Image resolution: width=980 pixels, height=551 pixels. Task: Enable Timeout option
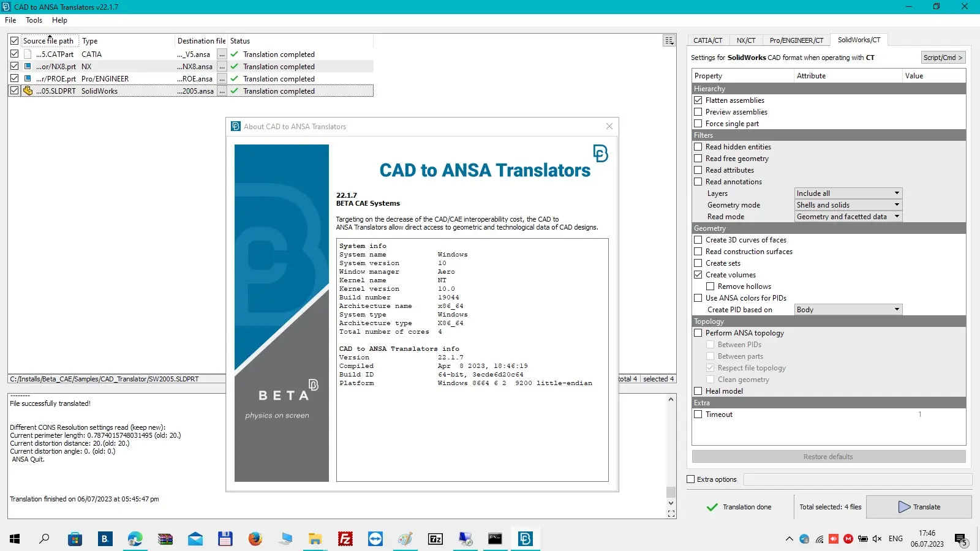[x=698, y=414]
